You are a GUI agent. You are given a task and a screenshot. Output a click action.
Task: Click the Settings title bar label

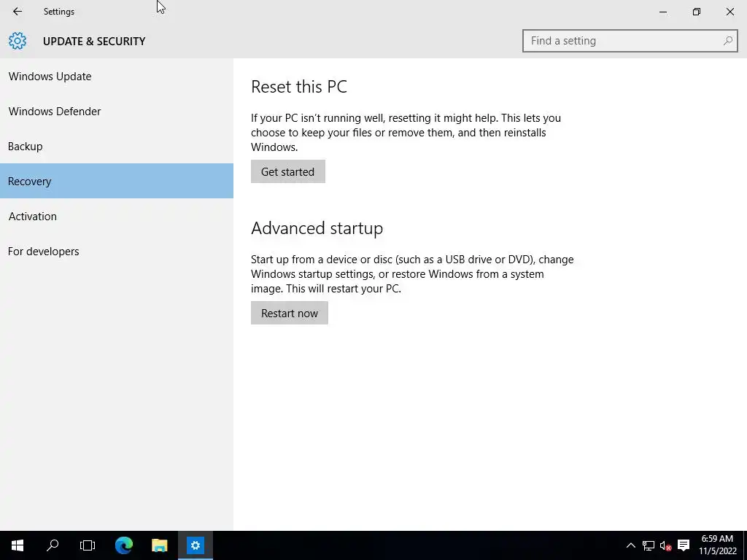coord(59,12)
